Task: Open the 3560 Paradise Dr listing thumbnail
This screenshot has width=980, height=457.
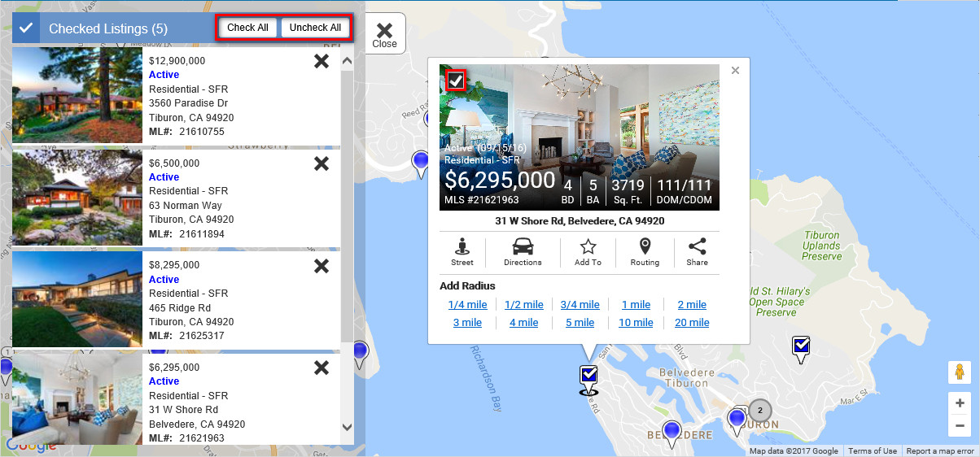Action: [x=77, y=95]
